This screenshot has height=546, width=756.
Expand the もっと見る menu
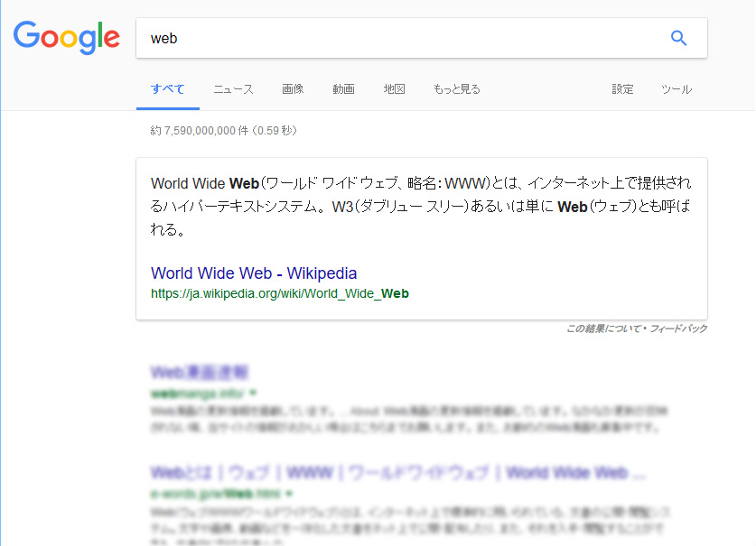pyautogui.click(x=457, y=89)
